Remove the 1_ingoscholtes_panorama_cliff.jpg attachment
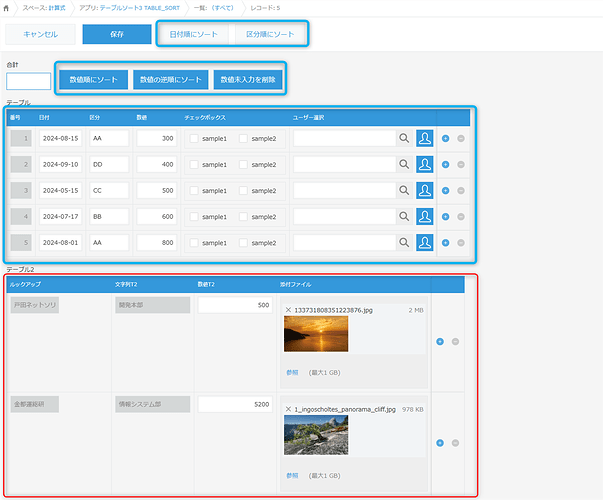This screenshot has width=603, height=500. tap(288, 410)
